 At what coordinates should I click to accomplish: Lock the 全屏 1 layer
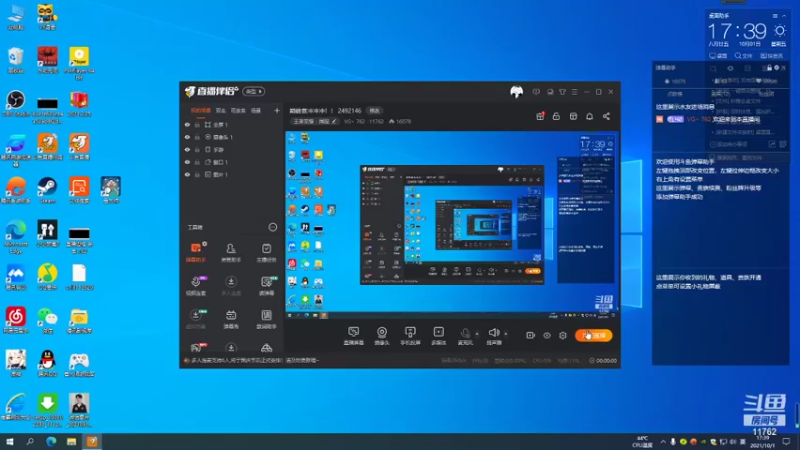tap(197, 124)
